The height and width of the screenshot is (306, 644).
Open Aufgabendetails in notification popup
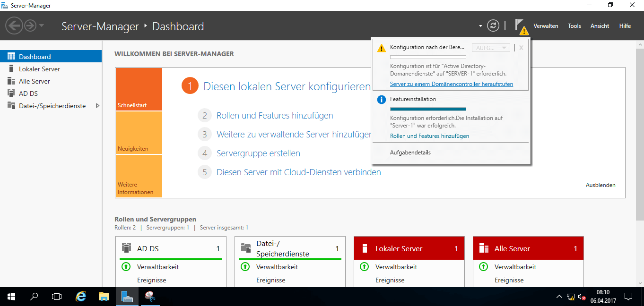pyautogui.click(x=410, y=153)
